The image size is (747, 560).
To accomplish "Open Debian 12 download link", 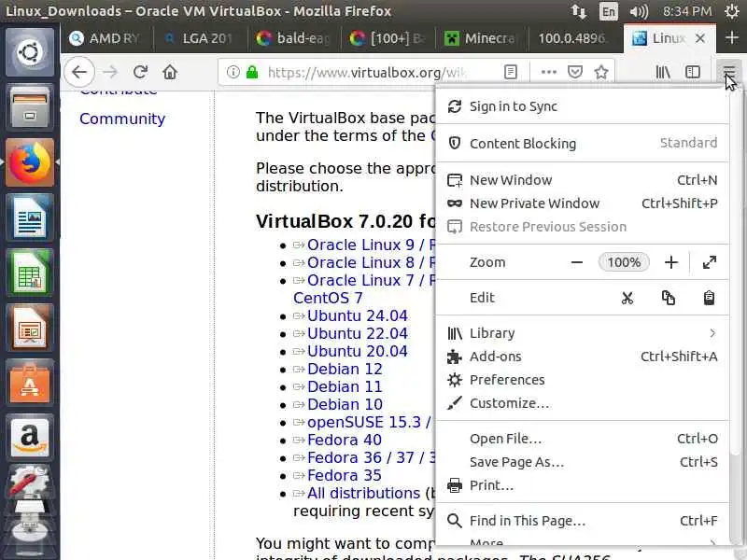I will (x=345, y=369).
